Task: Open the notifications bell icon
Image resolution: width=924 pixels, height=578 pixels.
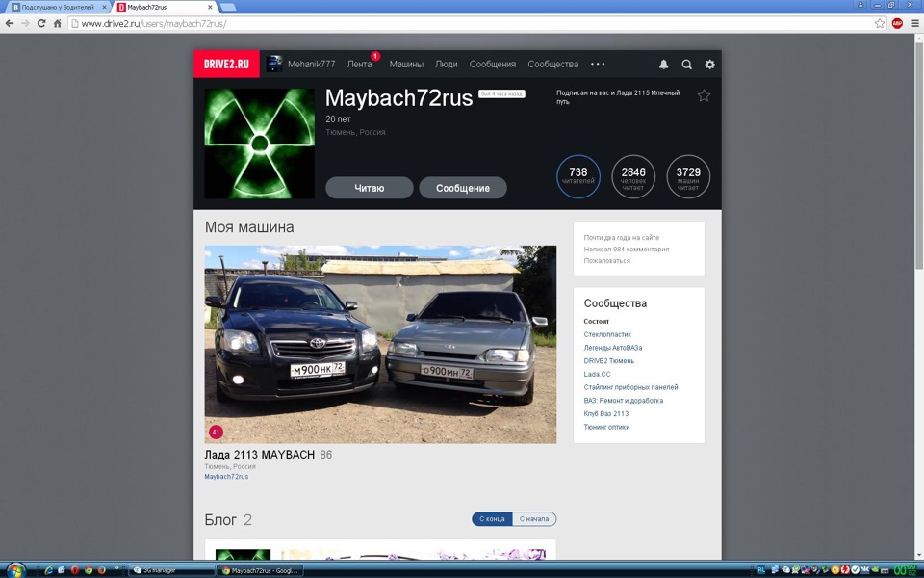Action: 663,65
